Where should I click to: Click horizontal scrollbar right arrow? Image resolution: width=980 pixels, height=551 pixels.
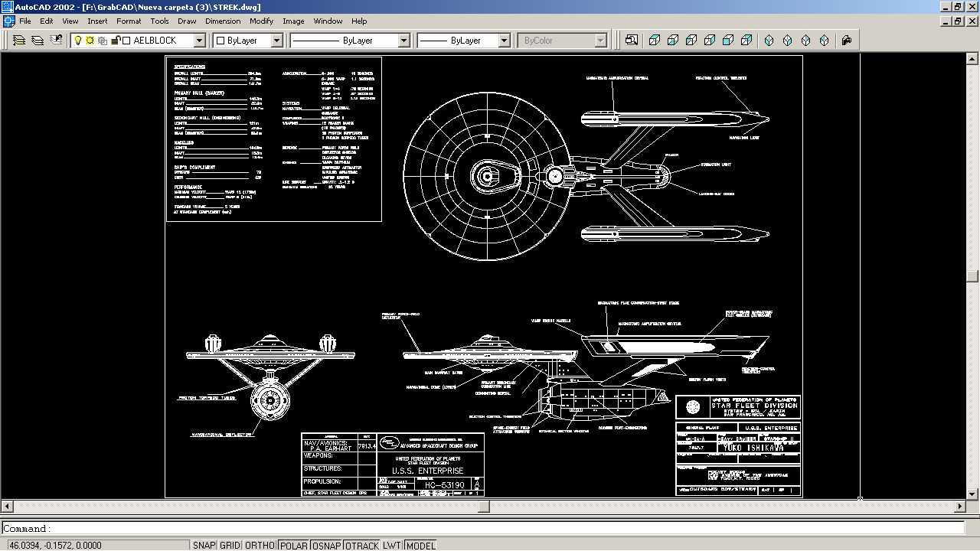(961, 506)
